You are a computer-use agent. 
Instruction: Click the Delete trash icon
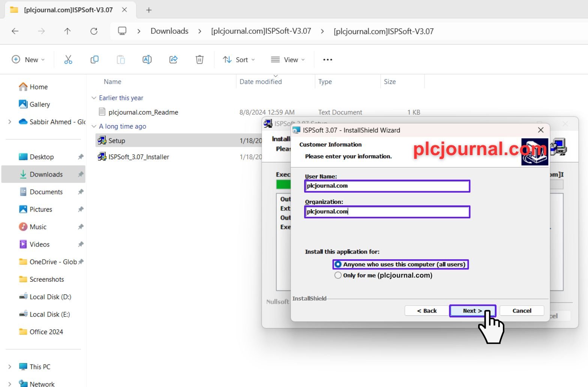point(199,60)
